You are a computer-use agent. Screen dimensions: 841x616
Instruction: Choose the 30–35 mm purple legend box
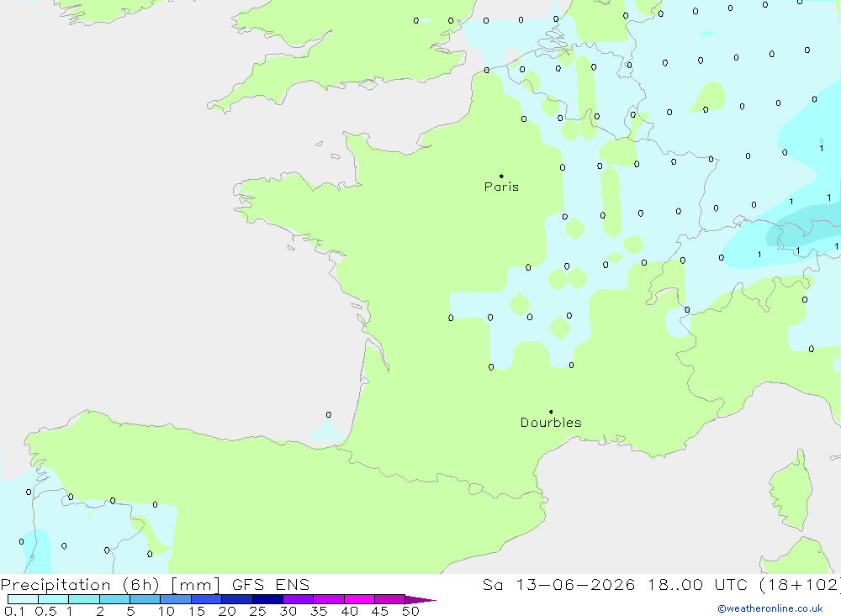click(299, 599)
